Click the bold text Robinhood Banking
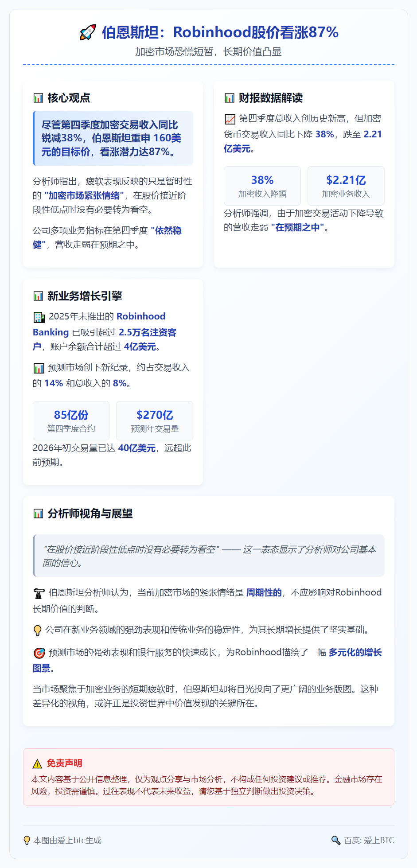The width and height of the screenshot is (417, 868). (x=99, y=324)
